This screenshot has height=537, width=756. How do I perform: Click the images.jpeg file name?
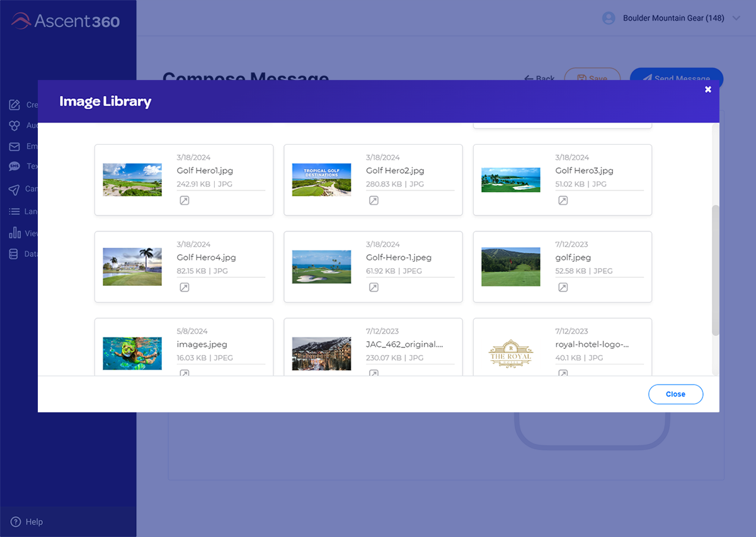202,344
